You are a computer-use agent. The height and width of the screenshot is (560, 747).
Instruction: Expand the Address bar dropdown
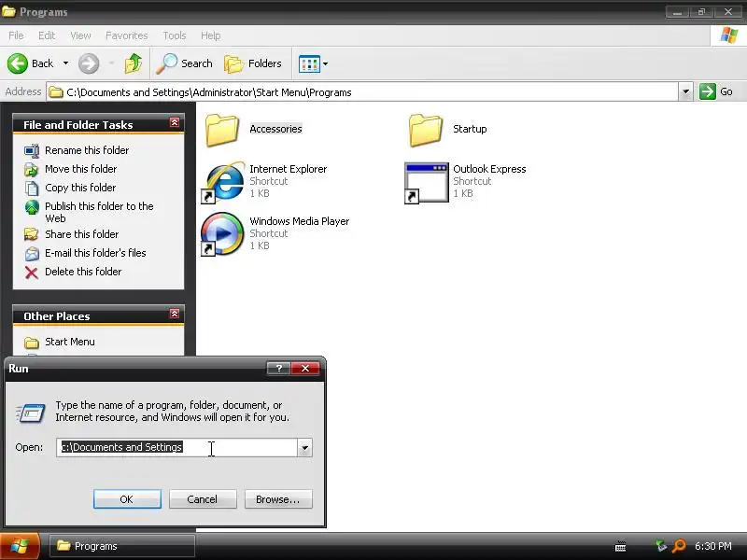[685, 91]
